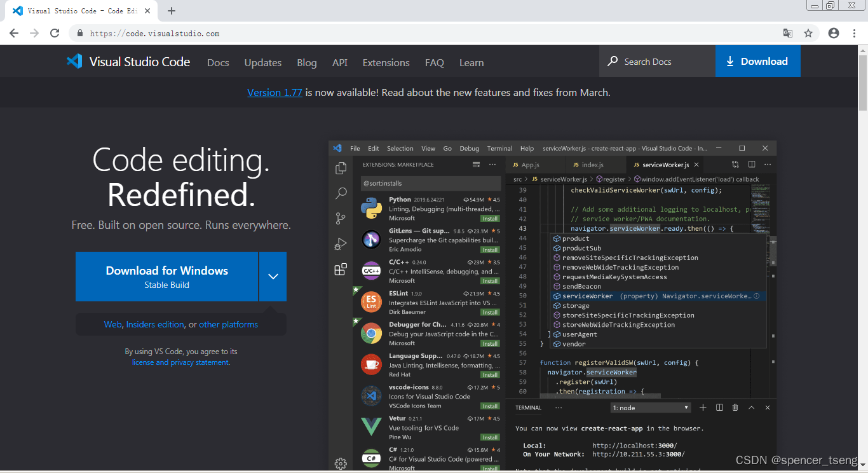This screenshot has width=868, height=473.
Task: Open the Version 1.77 release notes link
Action: 275,92
